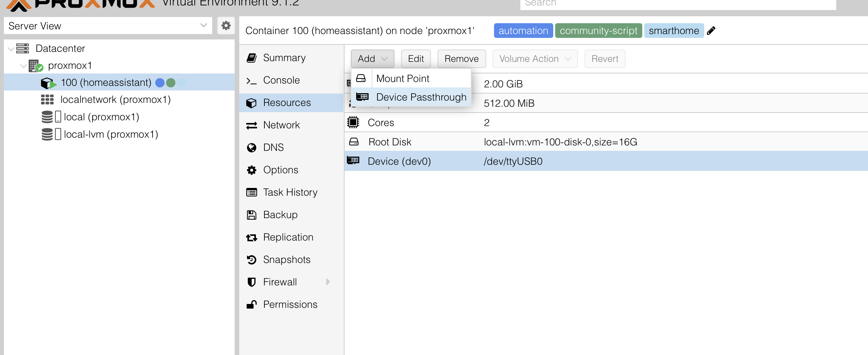
Task: Collapse the Datacenter tree node
Action: tap(11, 49)
